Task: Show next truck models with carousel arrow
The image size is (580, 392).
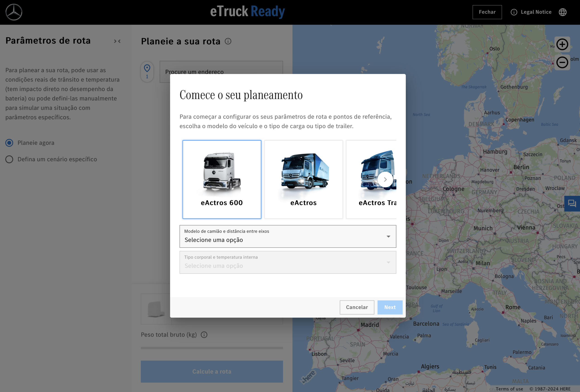Action: pyautogui.click(x=385, y=179)
